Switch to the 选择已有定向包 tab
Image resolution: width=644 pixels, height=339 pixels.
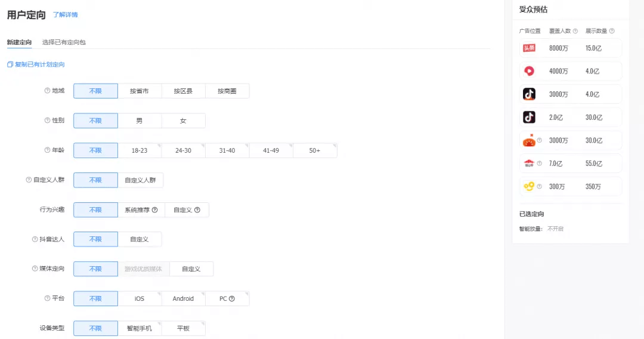pos(64,42)
